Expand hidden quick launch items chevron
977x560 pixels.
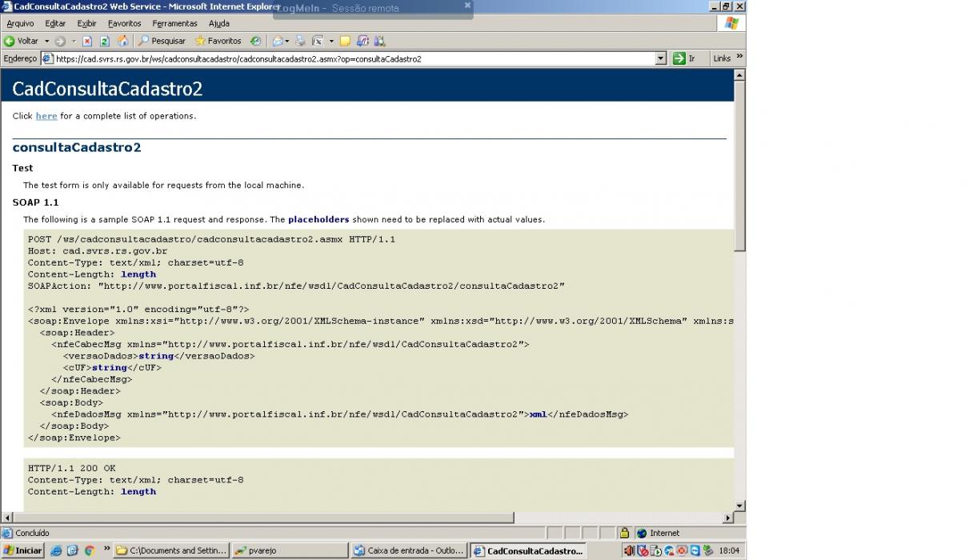107,550
